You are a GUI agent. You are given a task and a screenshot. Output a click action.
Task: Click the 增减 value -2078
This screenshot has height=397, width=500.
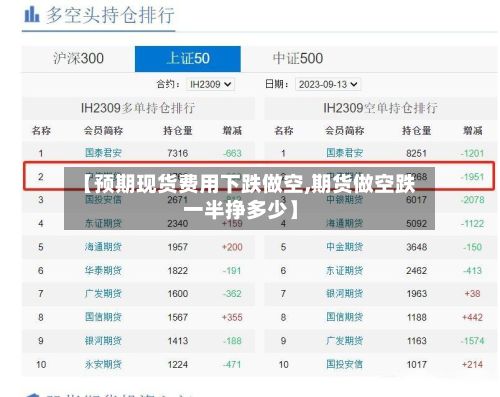[472, 200]
